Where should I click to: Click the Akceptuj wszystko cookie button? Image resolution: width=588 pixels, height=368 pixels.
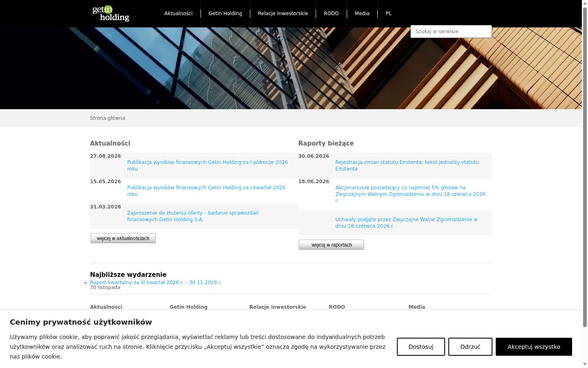pos(534,347)
